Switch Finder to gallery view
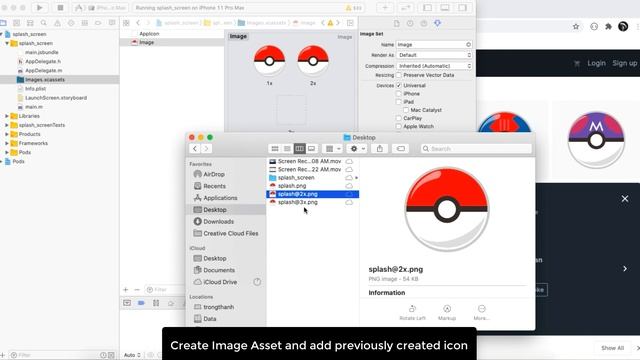The height and width of the screenshot is (360, 640). click(311, 149)
